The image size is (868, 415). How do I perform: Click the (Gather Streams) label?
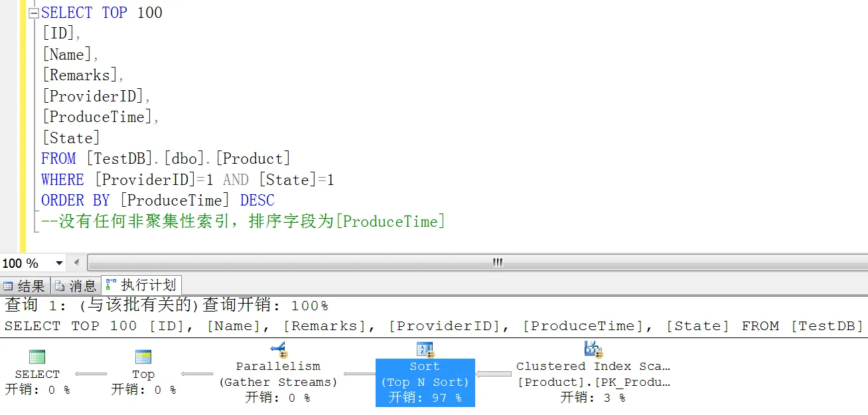tap(278, 382)
